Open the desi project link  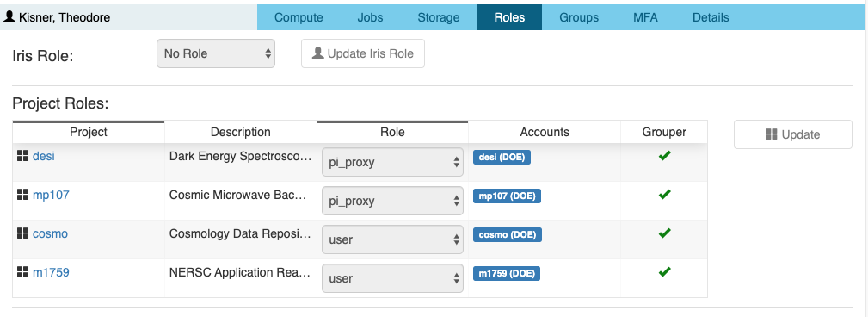44,156
